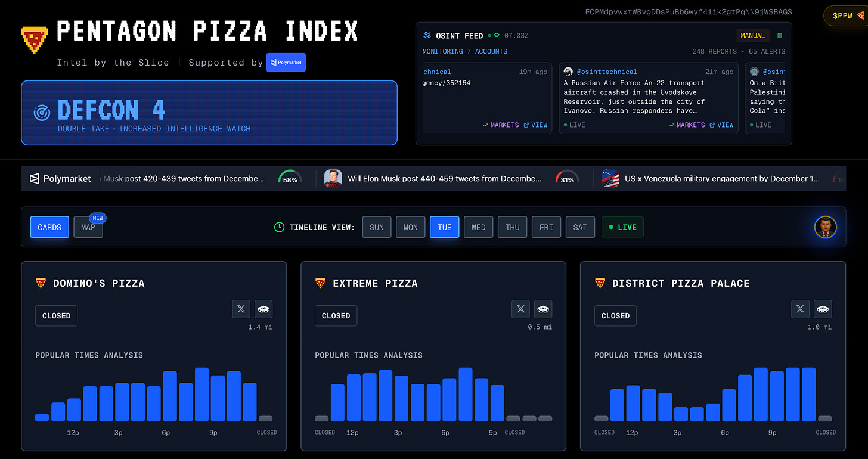Click the 6p bar in the Domino's chart
The height and width of the screenshot is (459, 868).
point(170,396)
